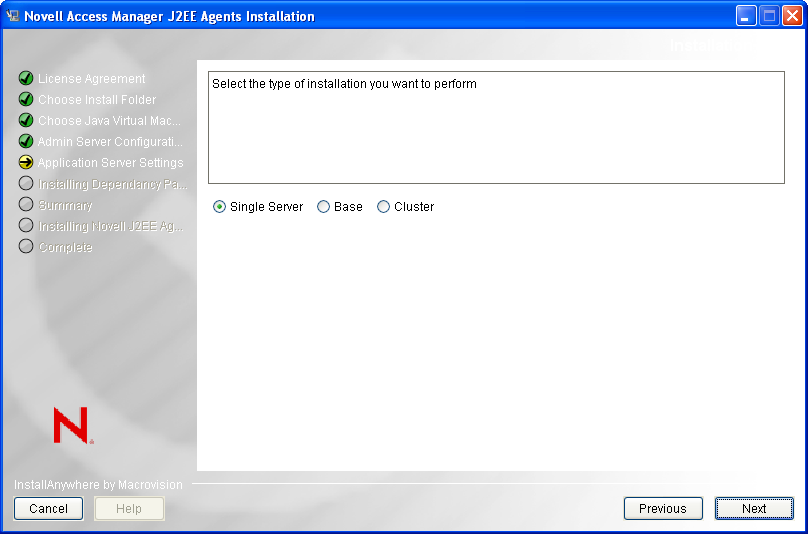The image size is (808, 534).
Task: Click the Application Server Settings step label
Action: [111, 163]
